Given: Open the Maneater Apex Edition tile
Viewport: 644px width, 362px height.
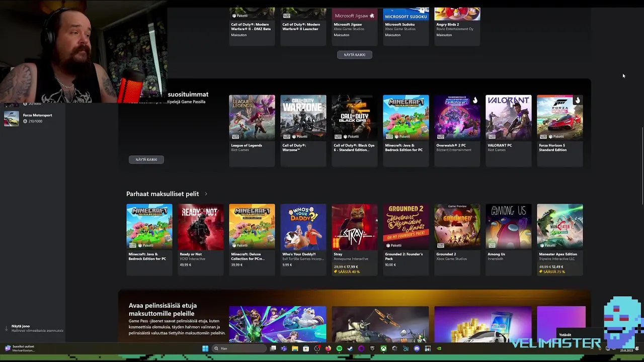Looking at the screenshot, I should [560, 239].
